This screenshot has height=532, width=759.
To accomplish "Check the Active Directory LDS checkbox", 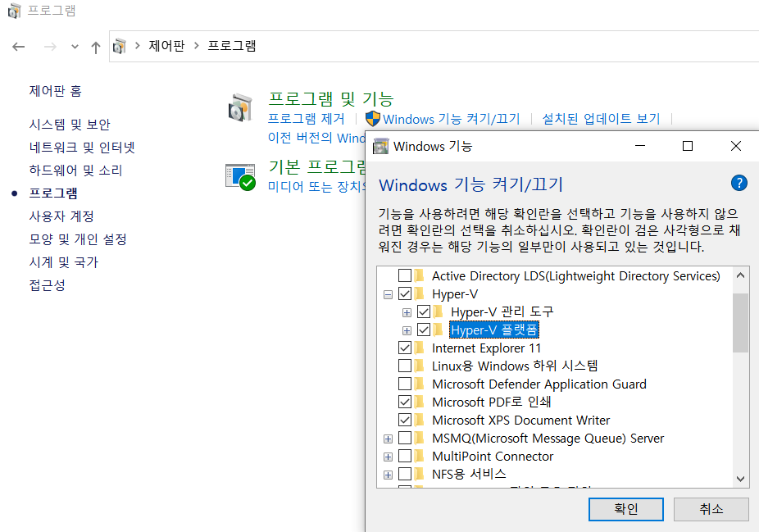I will click(x=405, y=275).
